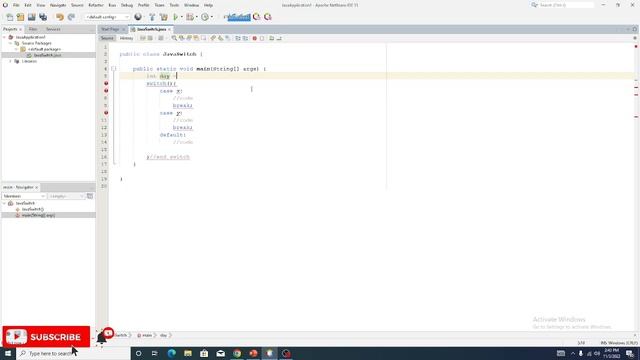Click the Search quick-search field at top right

point(566,5)
